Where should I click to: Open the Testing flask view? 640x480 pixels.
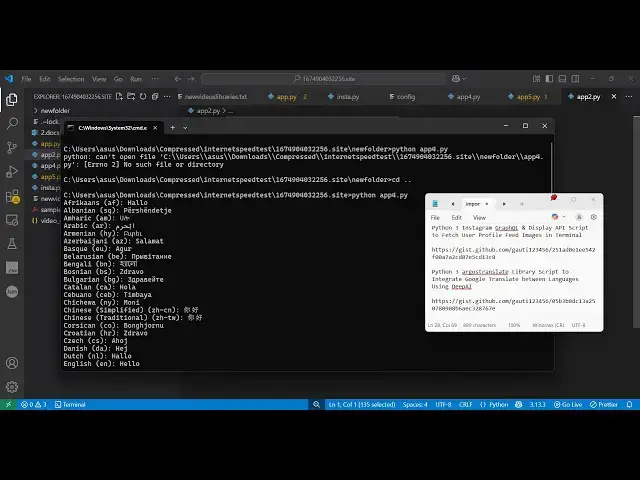[12, 244]
